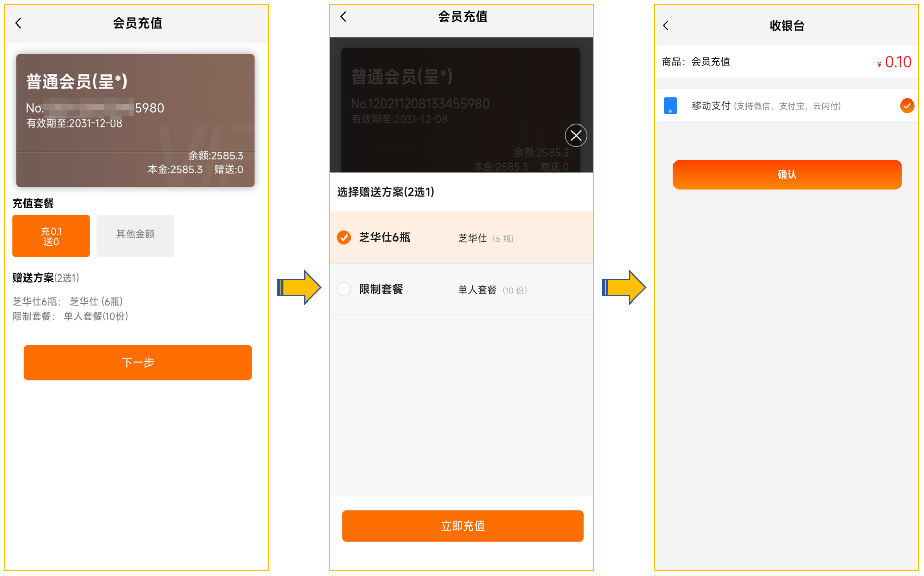Tap 有效期至:2031-12-08 on the first card
This screenshot has width=924, height=576.
coord(74,123)
